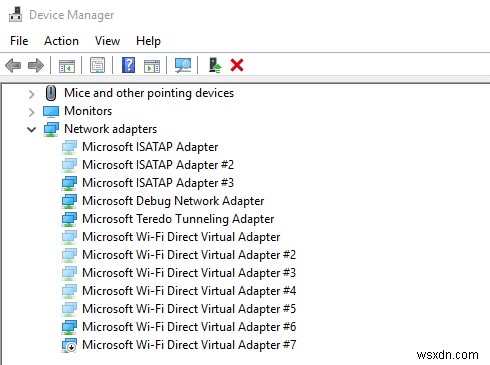The image size is (490, 365).
Task: Click the show/hide action pane icon
Action: point(152,66)
